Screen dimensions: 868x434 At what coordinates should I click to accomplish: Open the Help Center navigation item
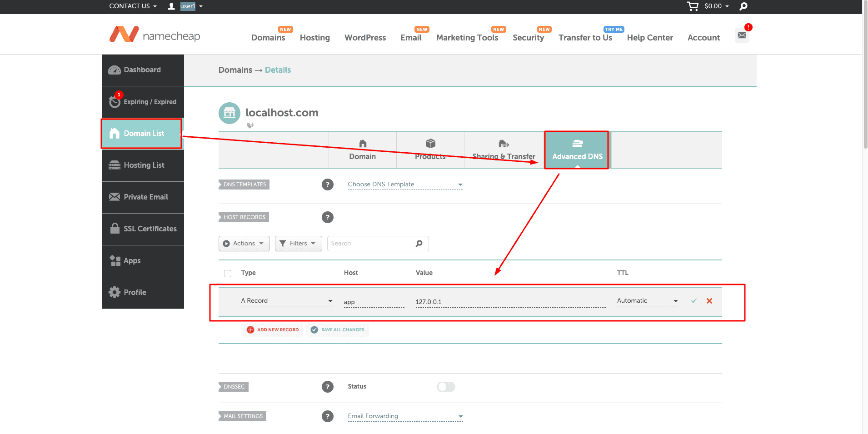pos(650,38)
